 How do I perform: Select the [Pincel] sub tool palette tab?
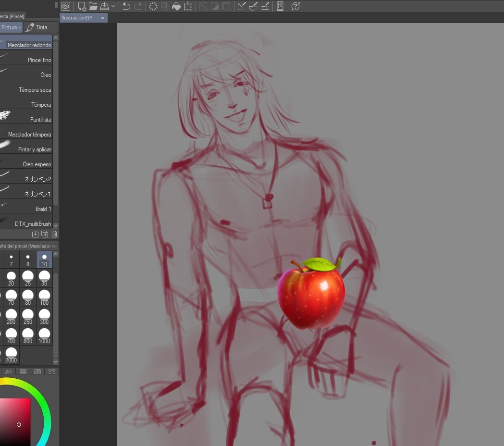coord(12,16)
